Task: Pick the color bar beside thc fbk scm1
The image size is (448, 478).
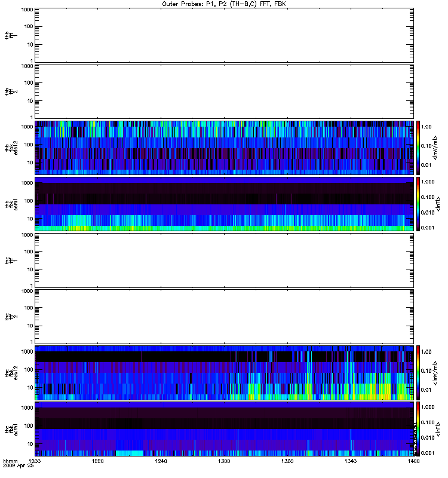Action: click(418, 429)
